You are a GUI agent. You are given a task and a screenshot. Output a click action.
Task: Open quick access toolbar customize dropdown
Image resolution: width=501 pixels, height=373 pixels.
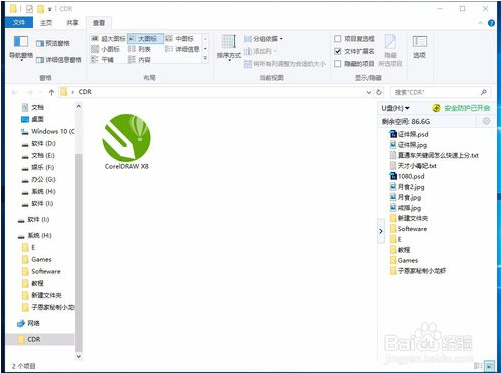pos(49,9)
